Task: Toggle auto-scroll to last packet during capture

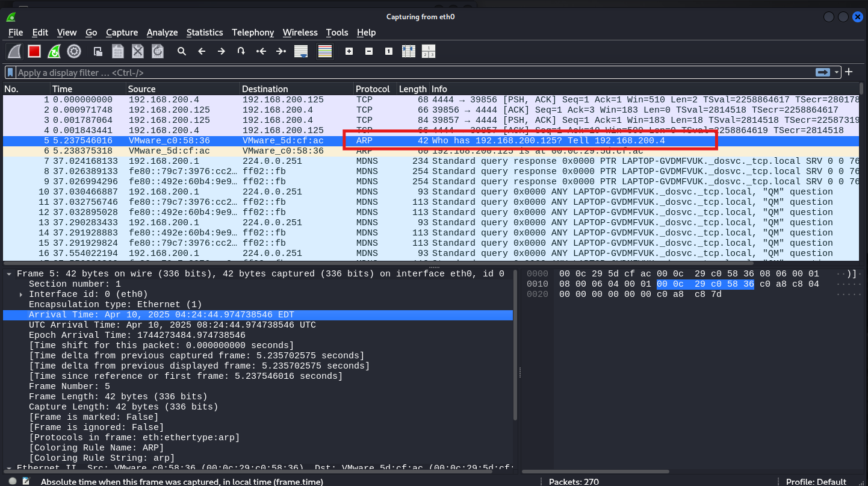Action: click(x=301, y=51)
